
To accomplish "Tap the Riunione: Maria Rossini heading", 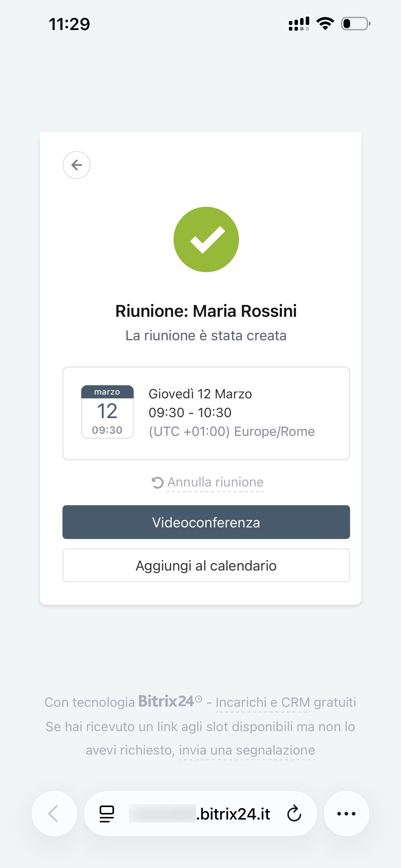I will (206, 311).
